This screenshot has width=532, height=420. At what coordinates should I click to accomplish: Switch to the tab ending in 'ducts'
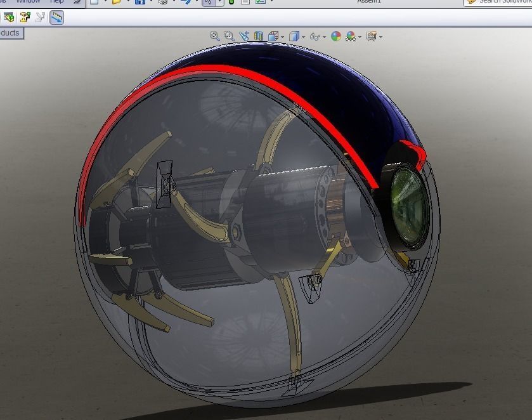[11, 33]
